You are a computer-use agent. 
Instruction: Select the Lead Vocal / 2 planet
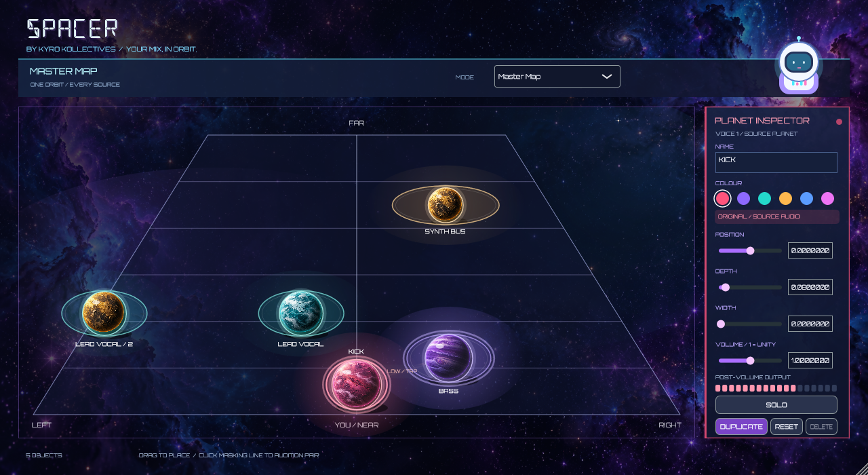pyautogui.click(x=104, y=313)
